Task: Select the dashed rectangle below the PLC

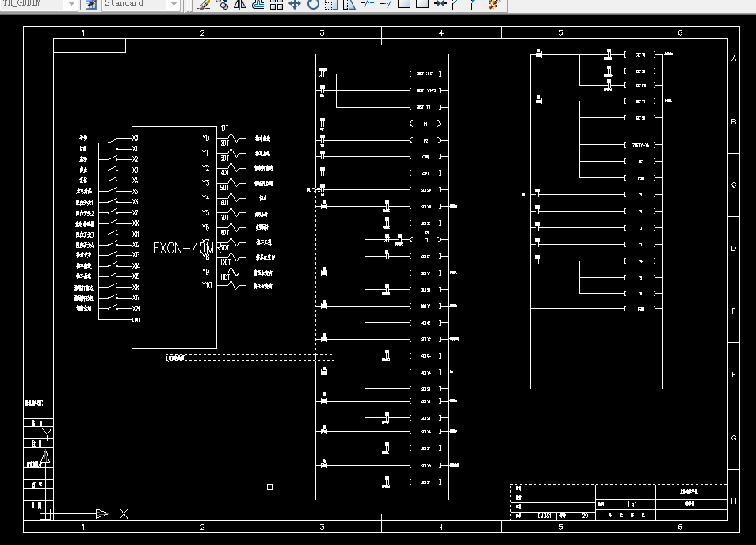Action: (x=259, y=357)
